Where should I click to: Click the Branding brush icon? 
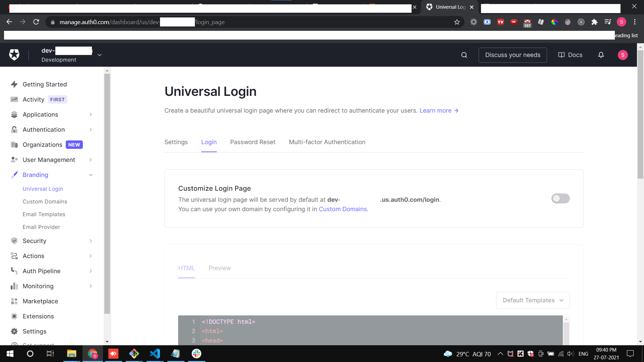[14, 175]
